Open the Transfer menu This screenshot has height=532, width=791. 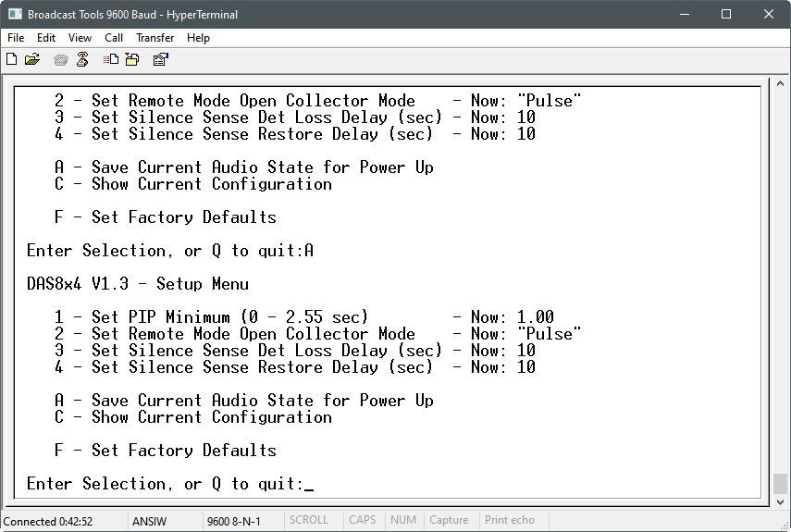click(154, 38)
